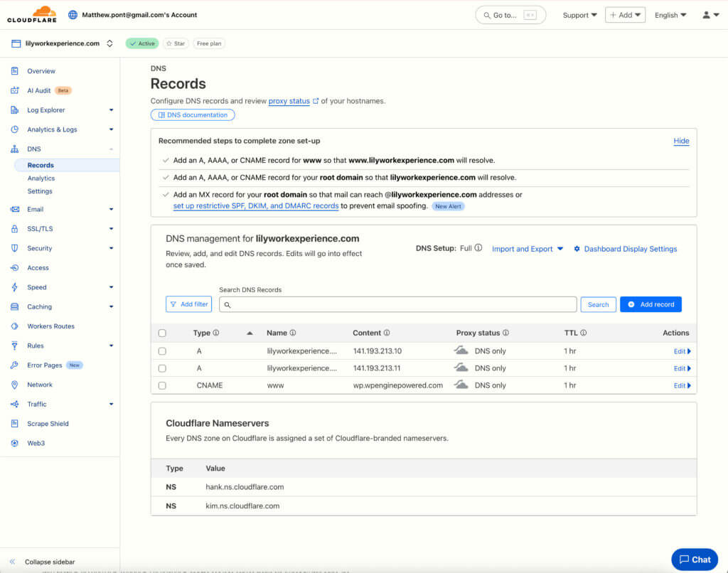728x573 pixels.
Task: Click the Web3 sidebar icon
Action: click(15, 444)
